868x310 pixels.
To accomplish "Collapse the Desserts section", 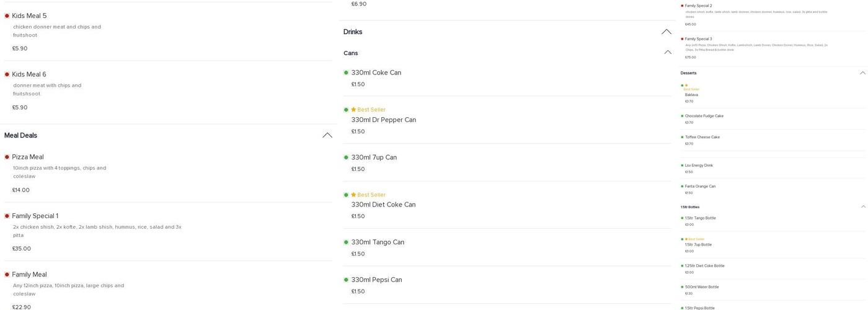I will [x=862, y=73].
